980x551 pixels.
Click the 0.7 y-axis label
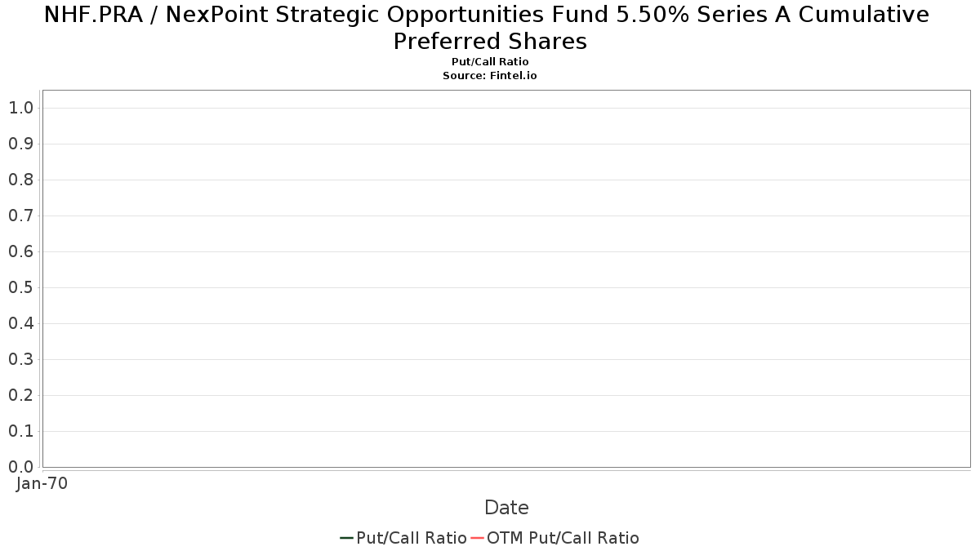(20, 216)
